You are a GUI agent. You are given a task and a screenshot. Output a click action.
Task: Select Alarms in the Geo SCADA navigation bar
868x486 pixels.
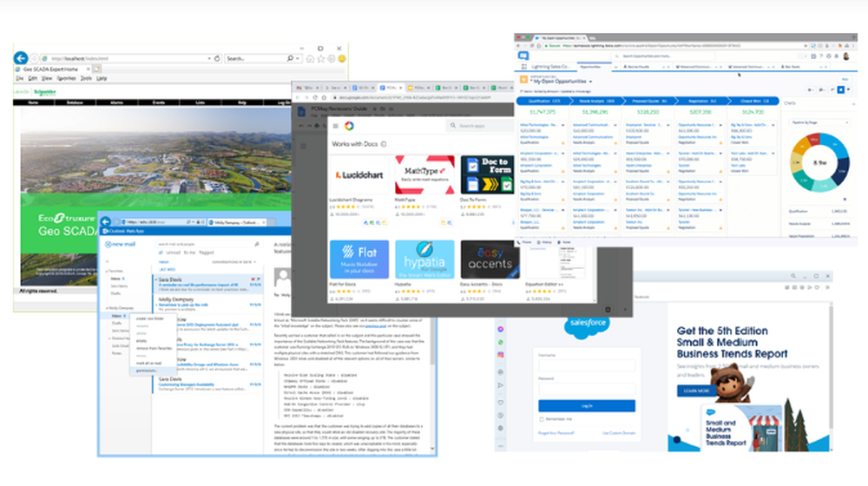tap(116, 102)
